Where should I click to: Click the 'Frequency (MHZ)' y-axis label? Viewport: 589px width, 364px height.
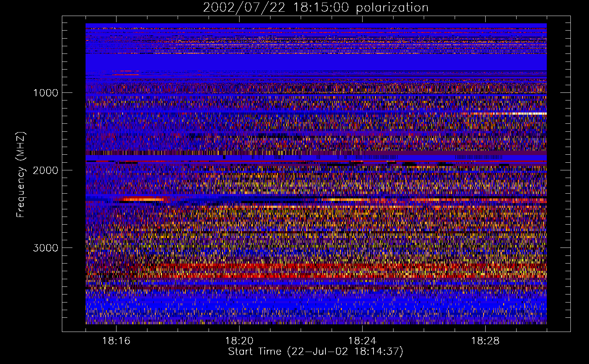tap(21, 175)
